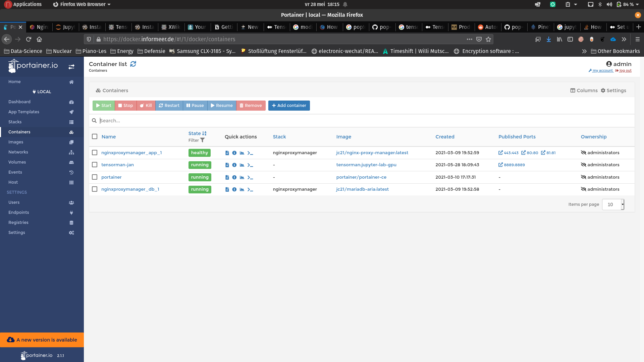Click the new version available banner

42,340
